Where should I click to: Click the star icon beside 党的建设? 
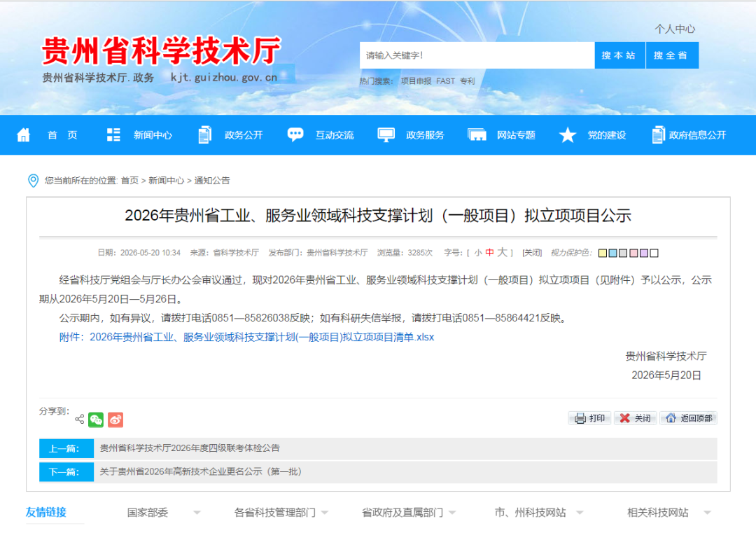568,135
